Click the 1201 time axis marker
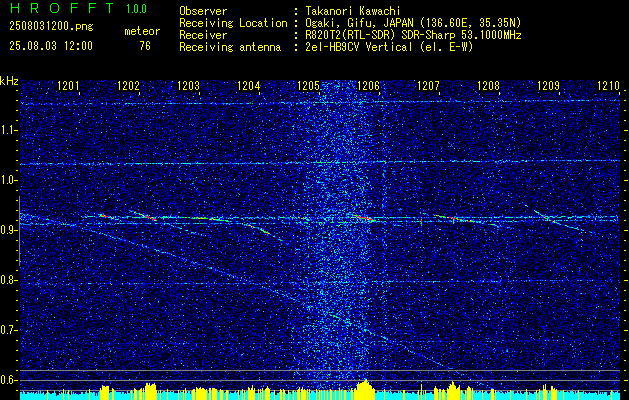The image size is (629, 400). click(68, 85)
